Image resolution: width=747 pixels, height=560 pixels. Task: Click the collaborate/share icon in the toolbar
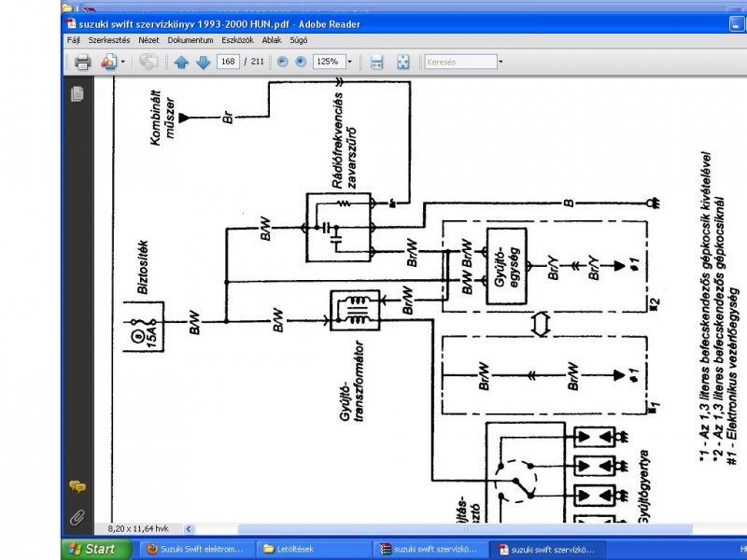(x=108, y=62)
